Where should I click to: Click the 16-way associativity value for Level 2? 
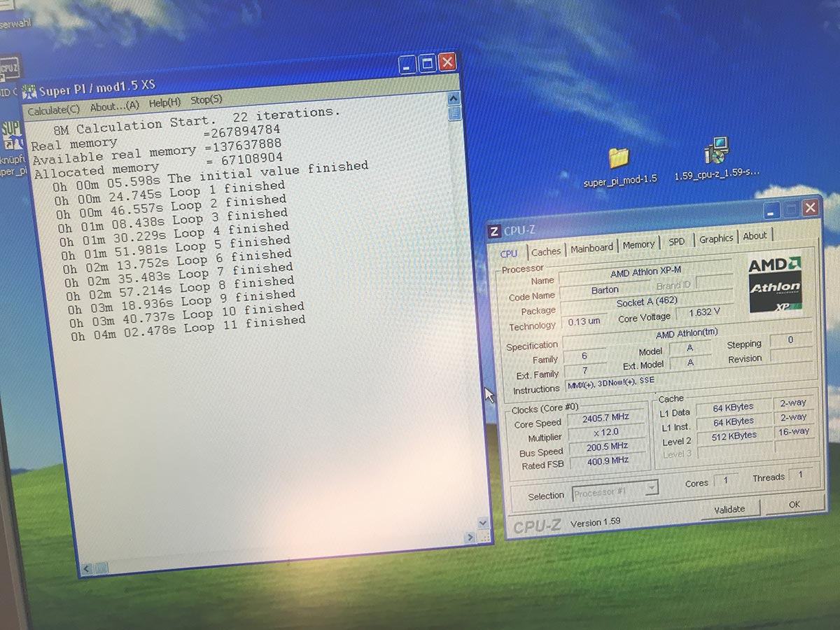click(x=793, y=432)
